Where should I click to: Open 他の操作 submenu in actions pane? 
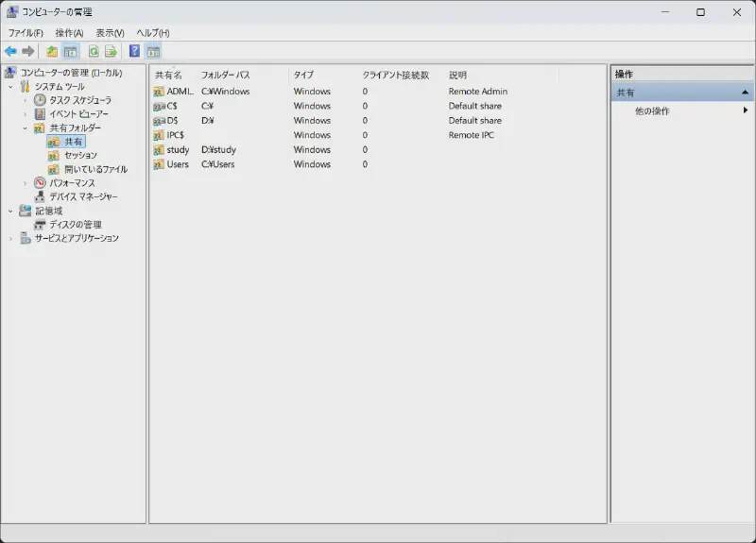pyautogui.click(x=652, y=110)
